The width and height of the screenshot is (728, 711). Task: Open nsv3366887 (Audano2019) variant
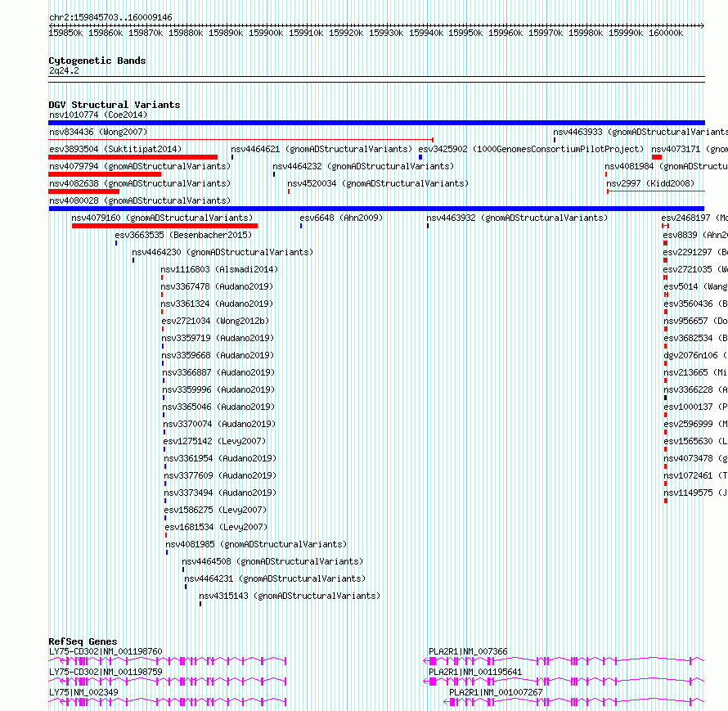coord(218,372)
